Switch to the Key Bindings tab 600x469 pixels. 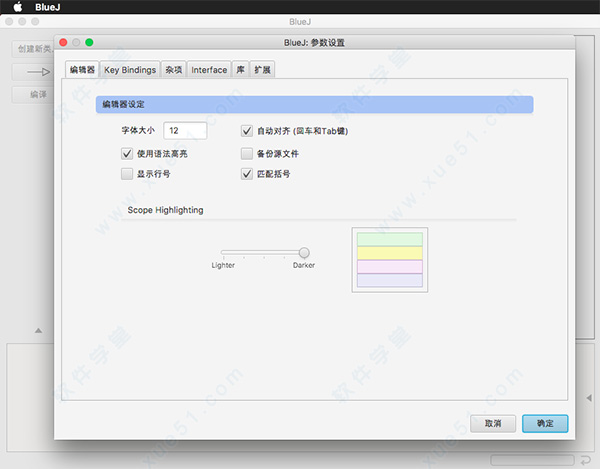[x=130, y=70]
